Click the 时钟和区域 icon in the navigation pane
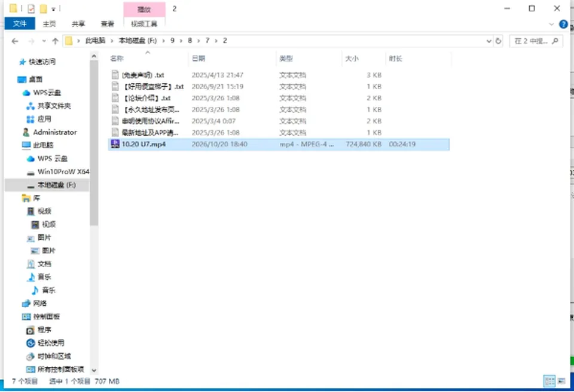 30,356
